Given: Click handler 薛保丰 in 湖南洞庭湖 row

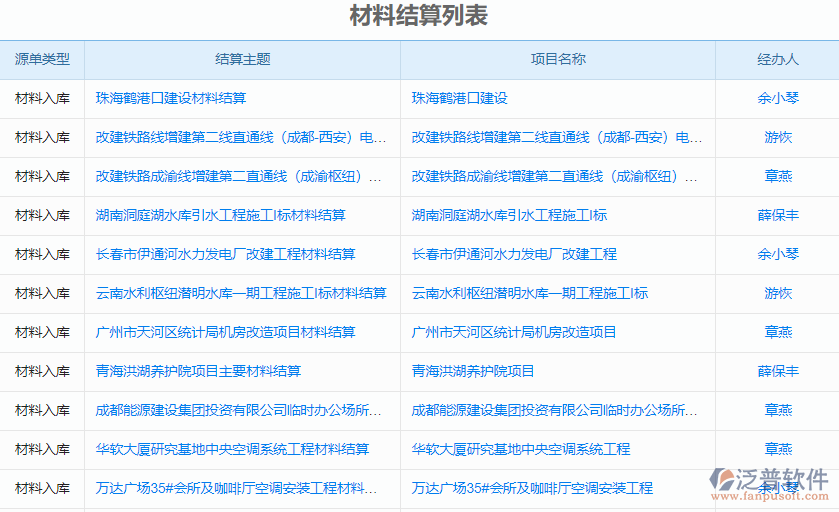Looking at the screenshot, I should click(x=778, y=216).
